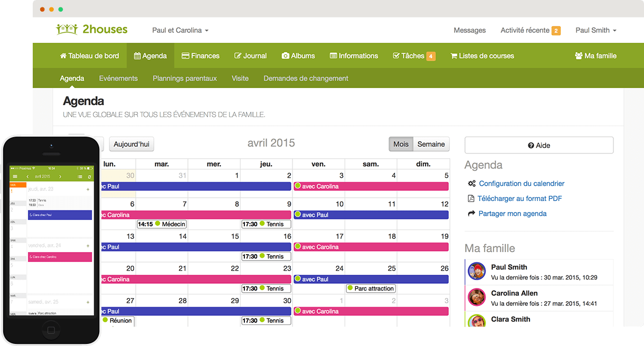Click the Configuration du calendrier gears icon
The width and height of the screenshot is (644, 346).
pyautogui.click(x=472, y=184)
